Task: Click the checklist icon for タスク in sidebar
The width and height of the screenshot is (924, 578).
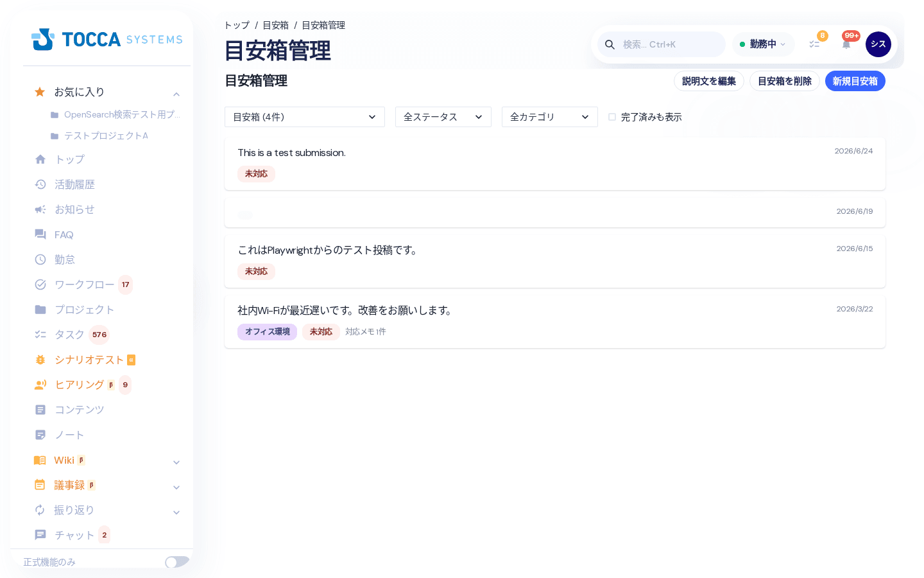Action: [x=40, y=335]
